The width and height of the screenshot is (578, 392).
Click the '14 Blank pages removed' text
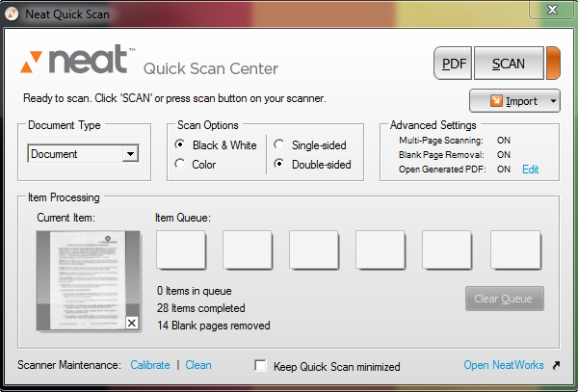214,326
